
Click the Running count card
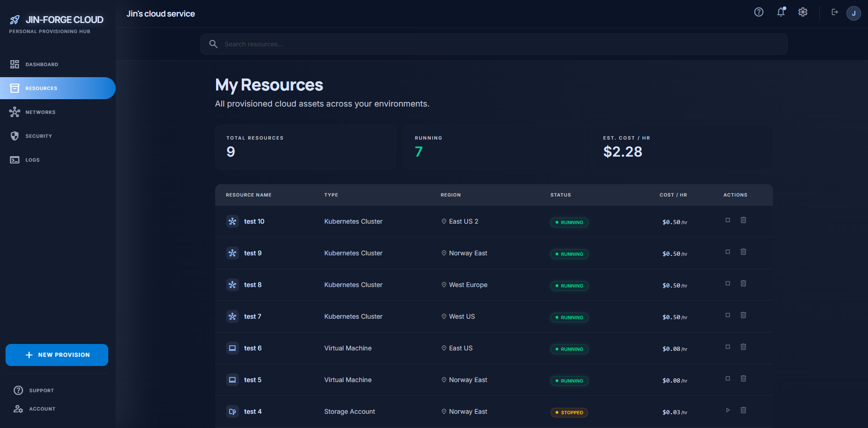tap(494, 147)
